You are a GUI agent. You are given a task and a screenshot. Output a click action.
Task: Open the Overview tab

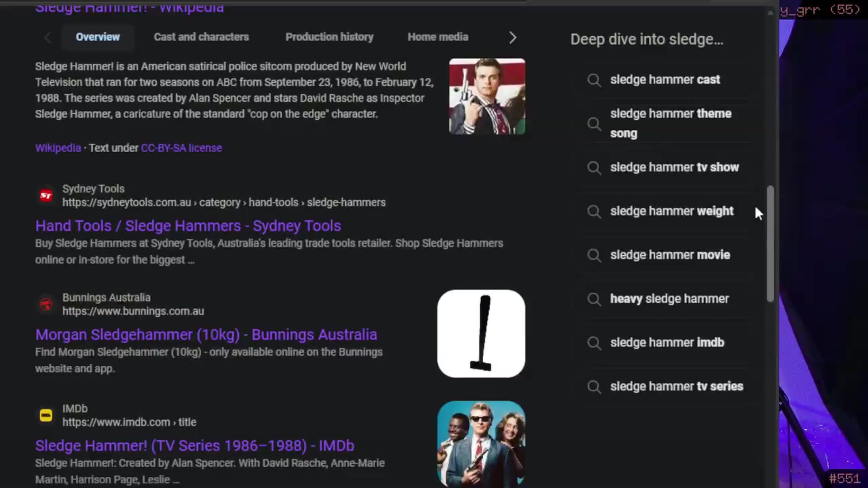point(98,37)
